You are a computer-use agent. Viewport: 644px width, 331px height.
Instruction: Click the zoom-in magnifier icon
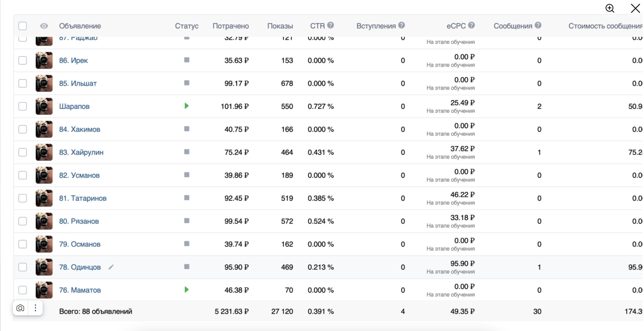pos(610,8)
